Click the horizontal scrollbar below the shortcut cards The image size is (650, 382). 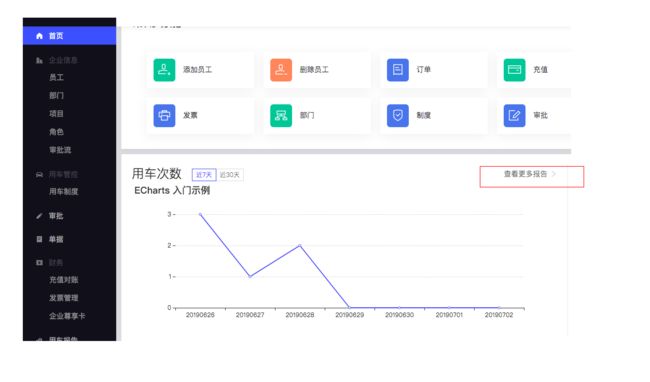346,152
